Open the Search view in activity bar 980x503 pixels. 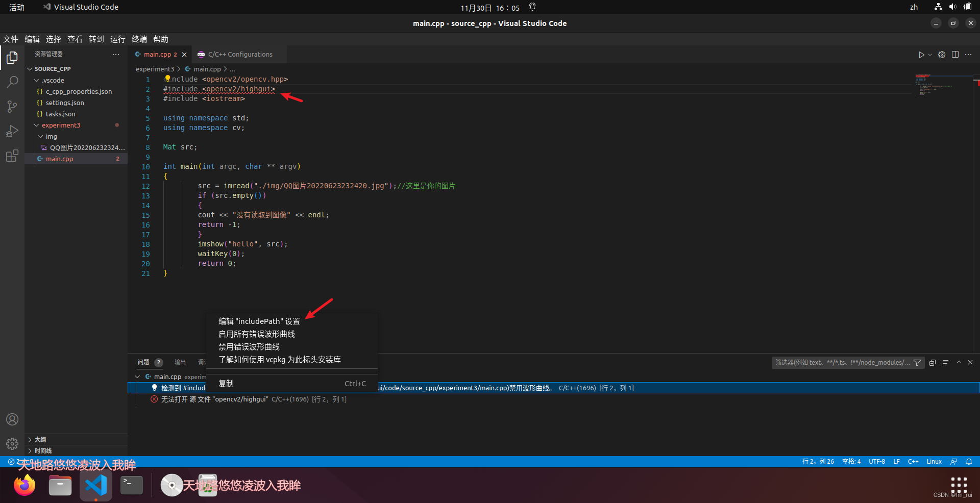click(12, 82)
